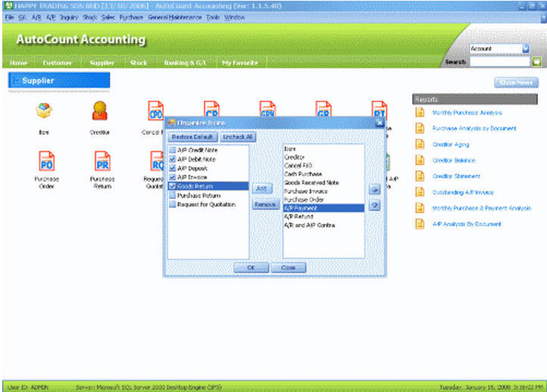The width and height of the screenshot is (547, 392).
Task: Open the Purchase menu
Action: tap(131, 17)
